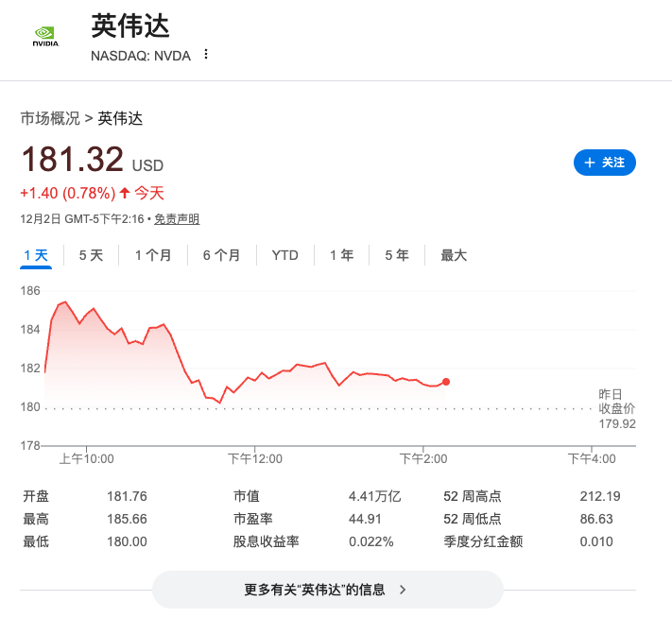The image size is (672, 618).
Task: Click the NVIDIA logo icon
Action: [x=44, y=36]
